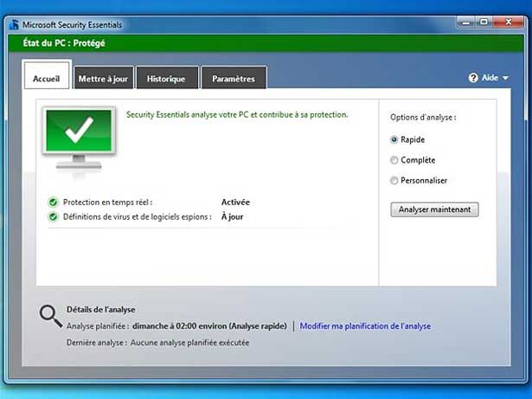Select the Complète scan option
532x399 pixels.
coord(394,160)
